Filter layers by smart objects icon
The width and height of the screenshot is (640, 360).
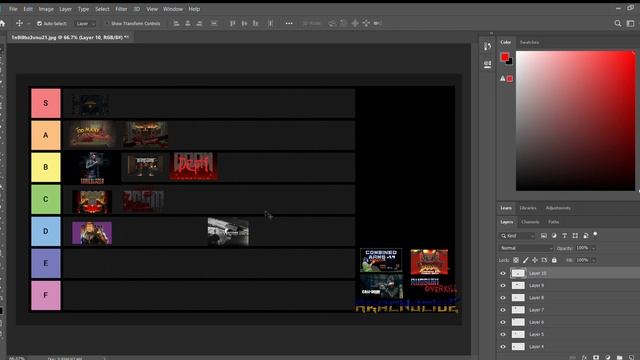pos(586,236)
